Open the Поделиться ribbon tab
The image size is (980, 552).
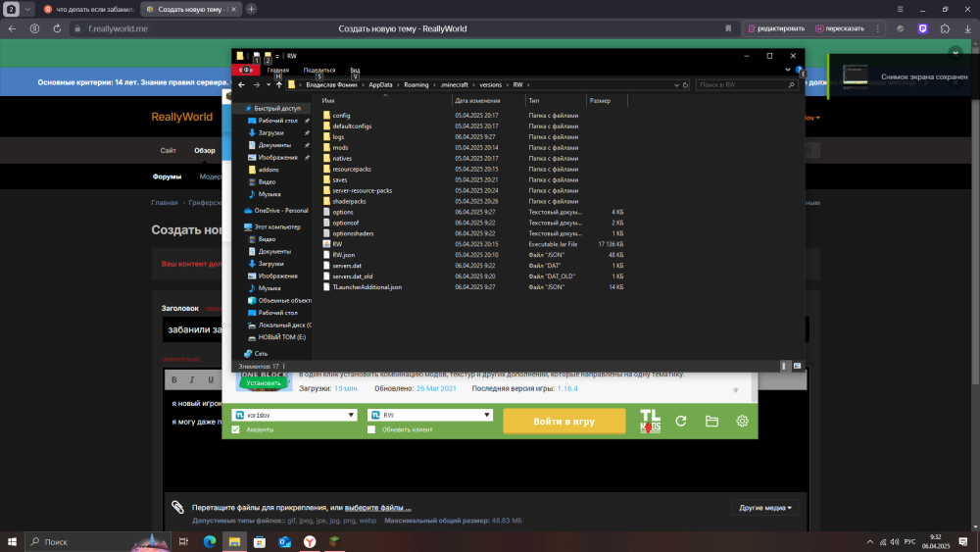pyautogui.click(x=319, y=70)
